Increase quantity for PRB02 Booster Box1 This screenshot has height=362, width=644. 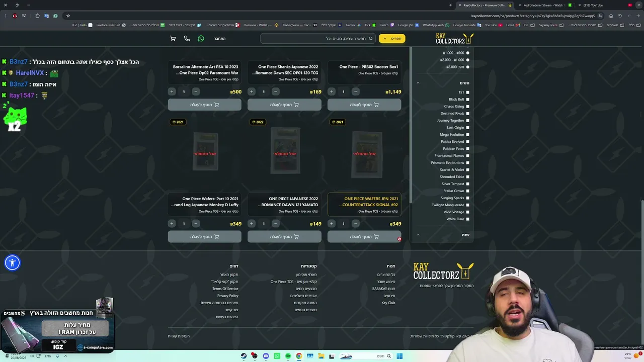[332, 92]
